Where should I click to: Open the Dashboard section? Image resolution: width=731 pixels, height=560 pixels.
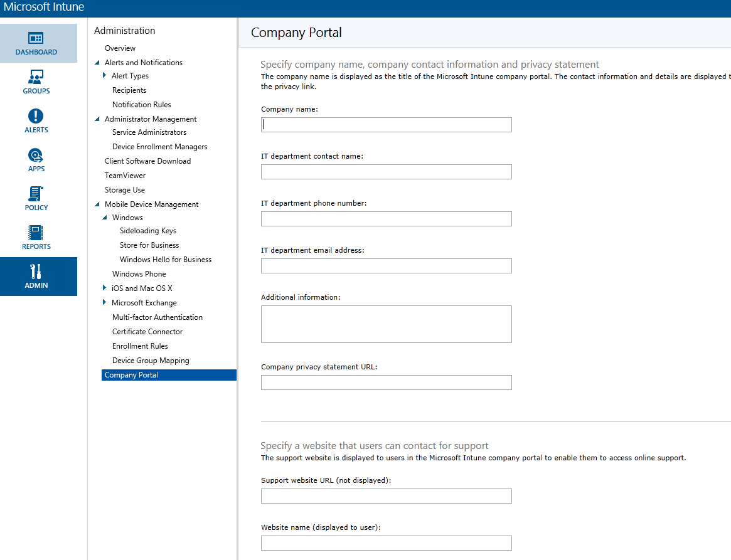tap(36, 43)
